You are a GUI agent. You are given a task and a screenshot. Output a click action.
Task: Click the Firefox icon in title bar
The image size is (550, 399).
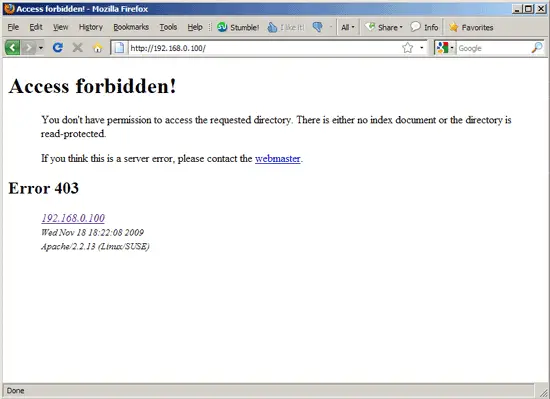tap(9, 8)
